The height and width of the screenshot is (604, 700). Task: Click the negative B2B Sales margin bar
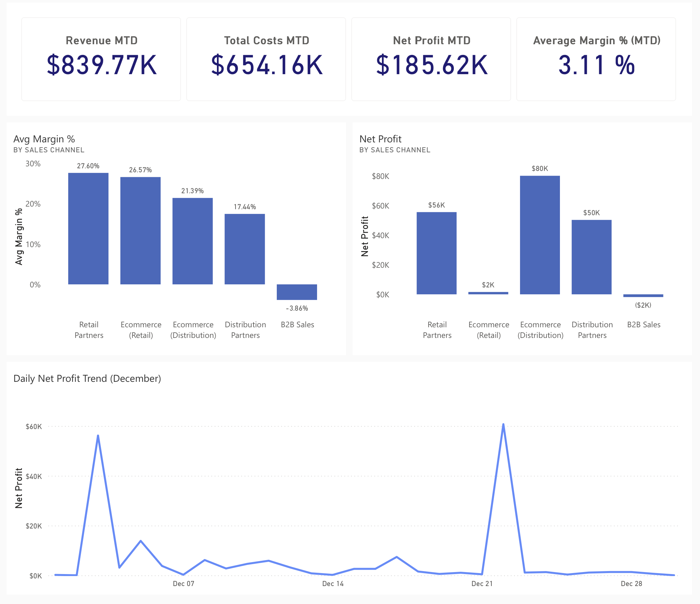pos(297,292)
